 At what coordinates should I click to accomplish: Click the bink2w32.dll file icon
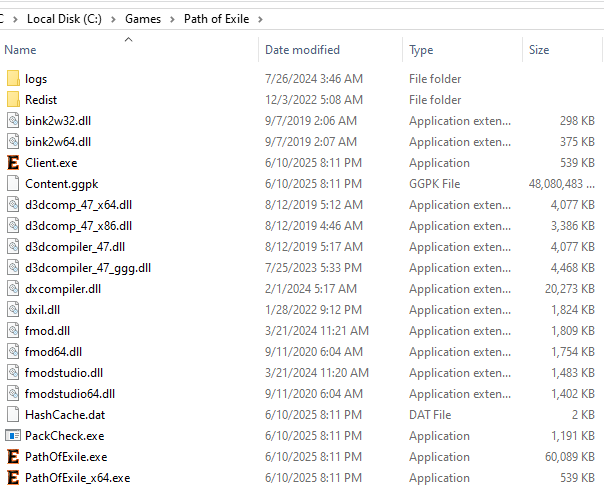point(13,121)
